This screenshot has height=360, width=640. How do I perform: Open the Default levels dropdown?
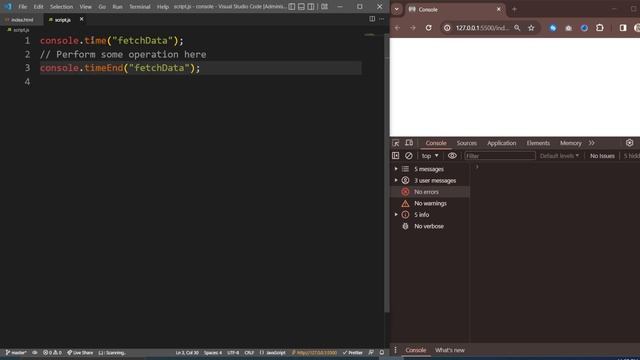pos(559,156)
